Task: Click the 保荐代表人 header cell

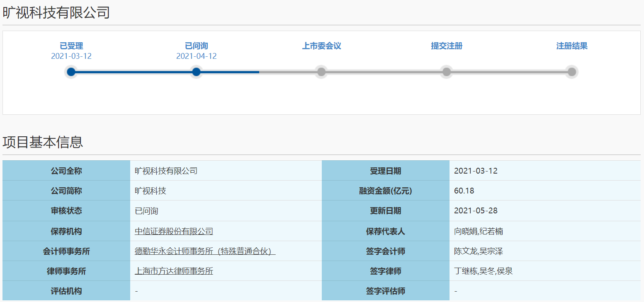Action: click(386, 231)
